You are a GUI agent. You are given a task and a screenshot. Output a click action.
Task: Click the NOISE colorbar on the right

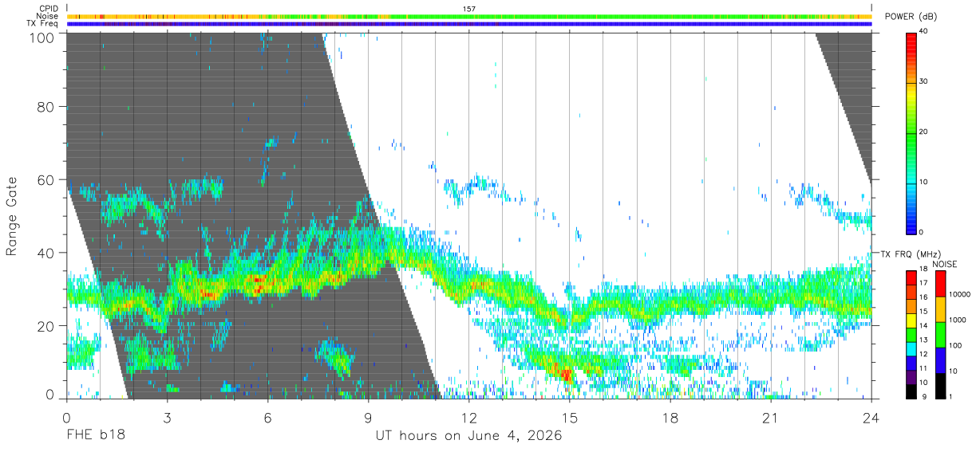tap(939, 333)
